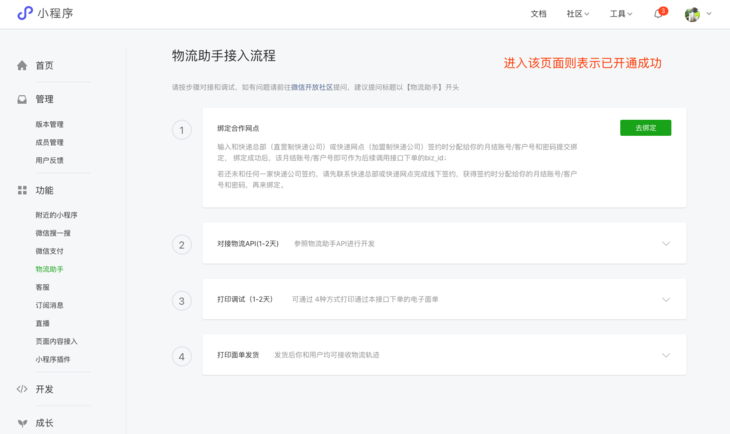Select 订阅消息 in the sidebar
This screenshot has height=434, width=730.
click(50, 305)
